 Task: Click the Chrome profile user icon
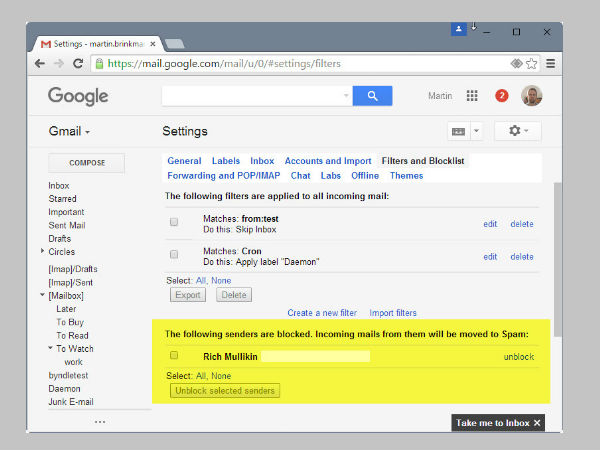[458, 29]
